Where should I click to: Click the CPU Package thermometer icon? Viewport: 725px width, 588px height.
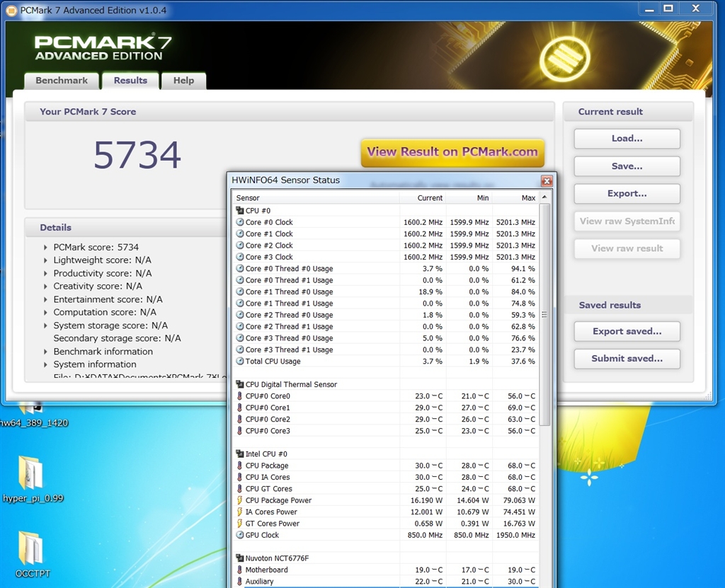pos(240,466)
